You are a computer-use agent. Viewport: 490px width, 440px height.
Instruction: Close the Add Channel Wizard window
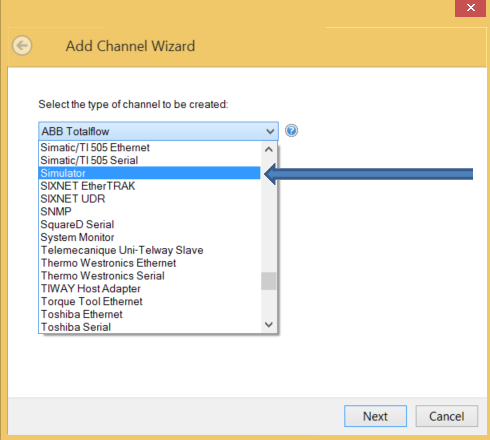click(470, 8)
